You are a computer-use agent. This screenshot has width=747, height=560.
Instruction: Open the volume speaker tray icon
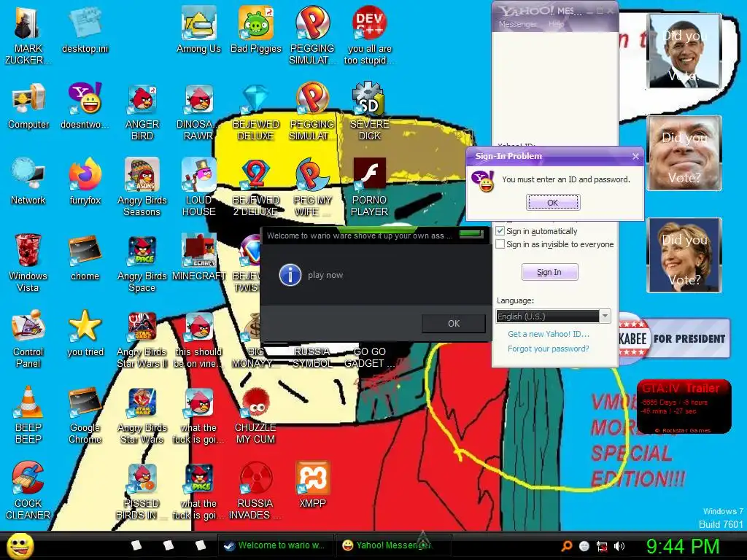(619, 546)
